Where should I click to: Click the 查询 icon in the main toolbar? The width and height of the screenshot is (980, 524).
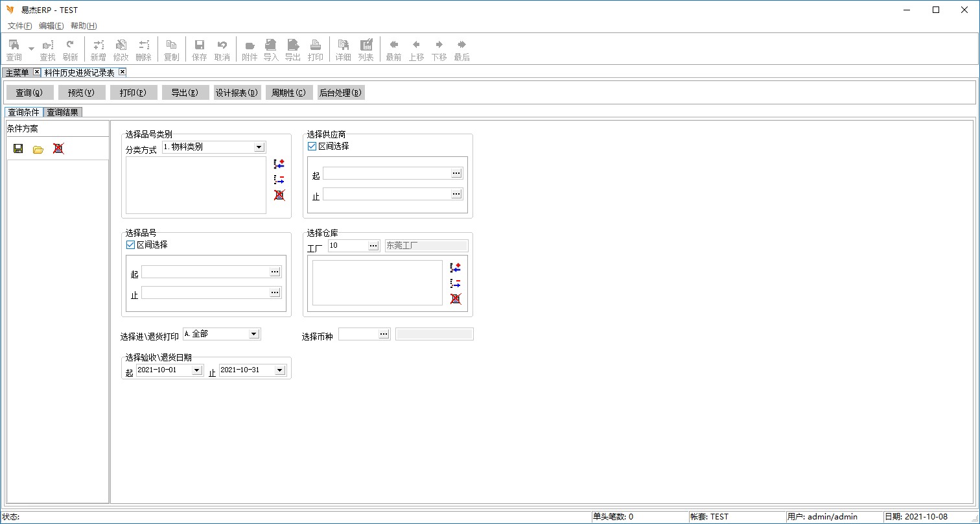tap(14, 50)
